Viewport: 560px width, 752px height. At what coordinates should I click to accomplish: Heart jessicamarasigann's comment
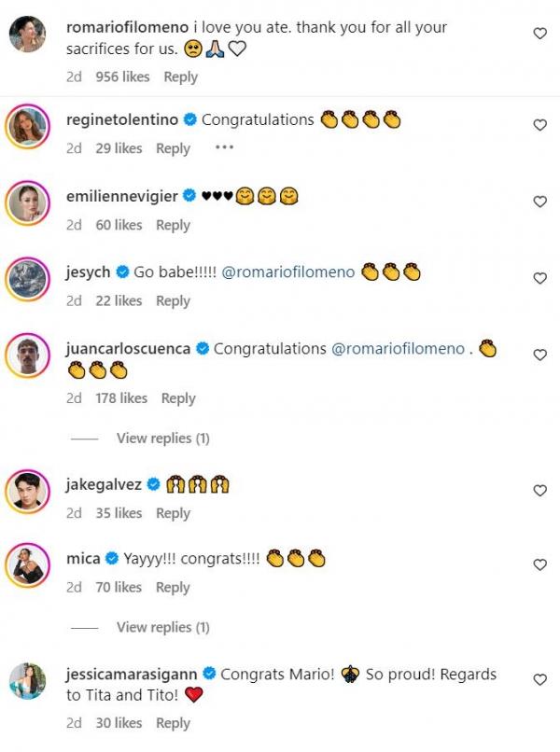click(539, 680)
